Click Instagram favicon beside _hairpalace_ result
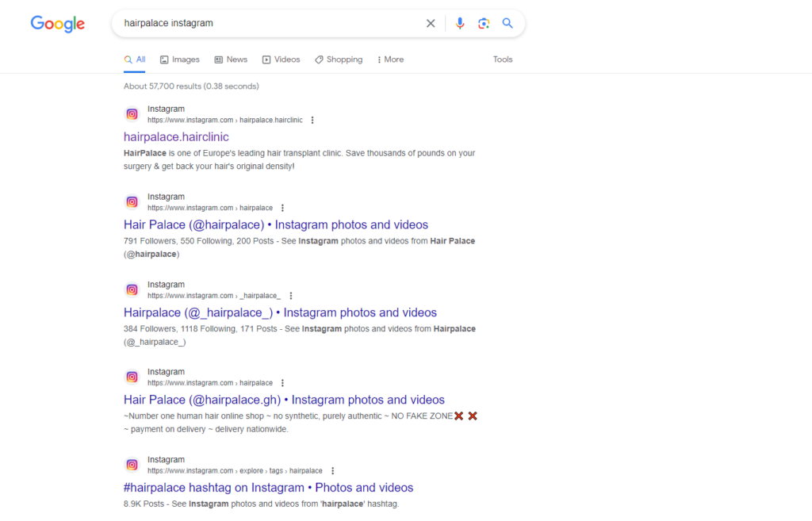This screenshot has height=521, width=812. pyautogui.click(x=132, y=289)
